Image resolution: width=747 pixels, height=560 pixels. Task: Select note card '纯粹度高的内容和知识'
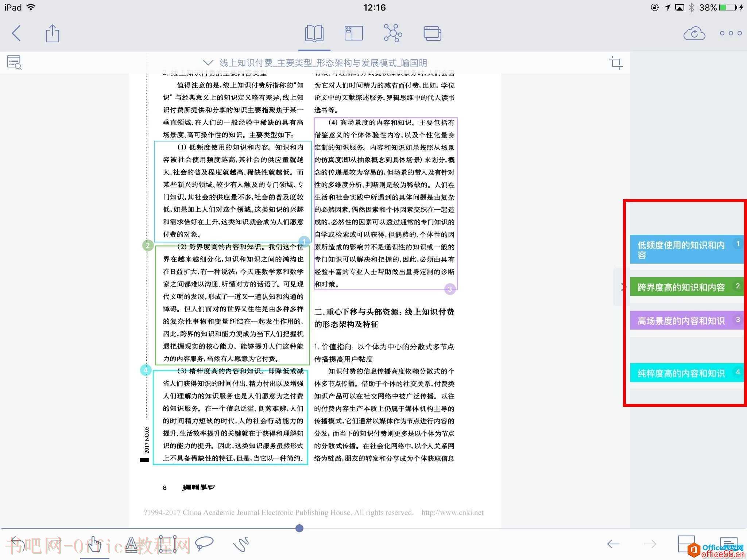pos(687,373)
